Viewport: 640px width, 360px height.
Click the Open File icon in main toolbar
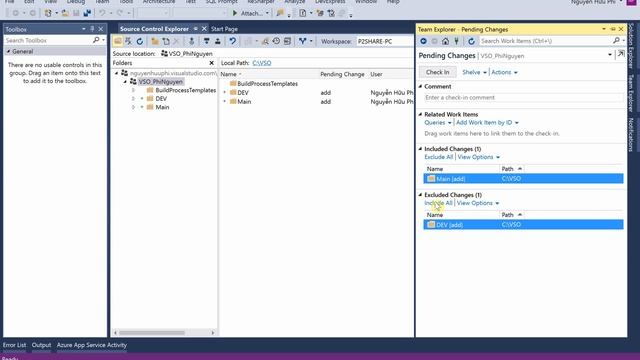[x=65, y=13]
